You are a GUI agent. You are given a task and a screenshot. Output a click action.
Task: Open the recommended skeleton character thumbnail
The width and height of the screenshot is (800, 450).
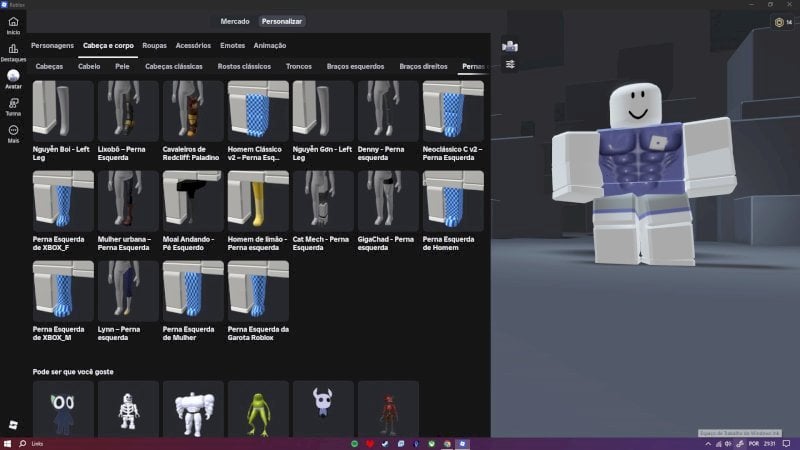point(128,409)
